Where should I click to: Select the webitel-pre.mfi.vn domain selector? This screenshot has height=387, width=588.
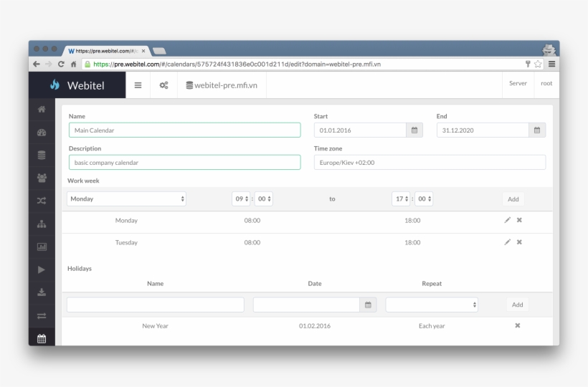[222, 85]
